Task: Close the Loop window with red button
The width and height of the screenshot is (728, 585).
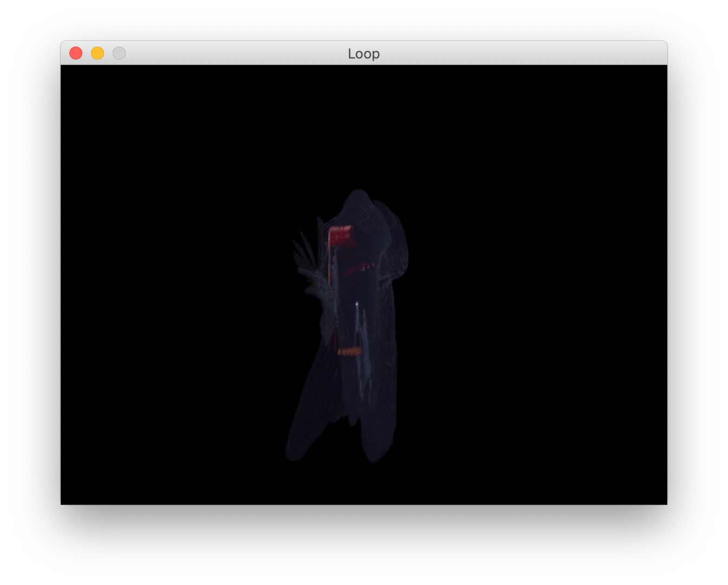Action: click(76, 53)
